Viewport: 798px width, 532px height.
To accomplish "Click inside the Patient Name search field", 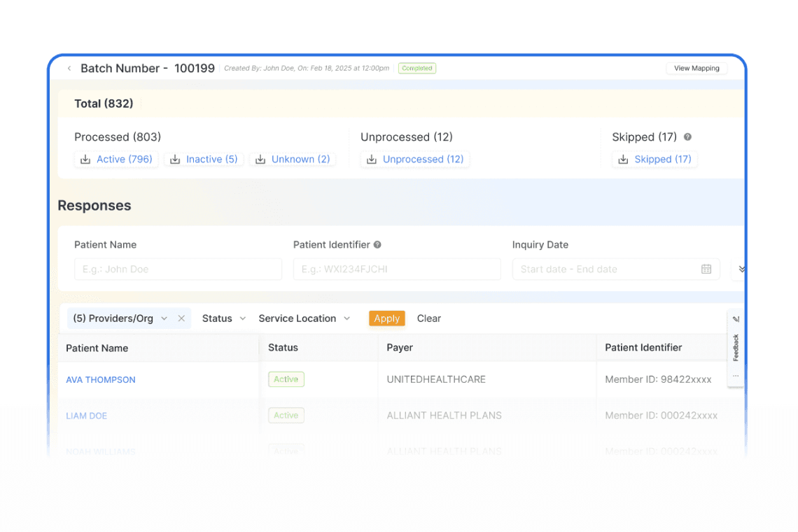I will pos(178,269).
